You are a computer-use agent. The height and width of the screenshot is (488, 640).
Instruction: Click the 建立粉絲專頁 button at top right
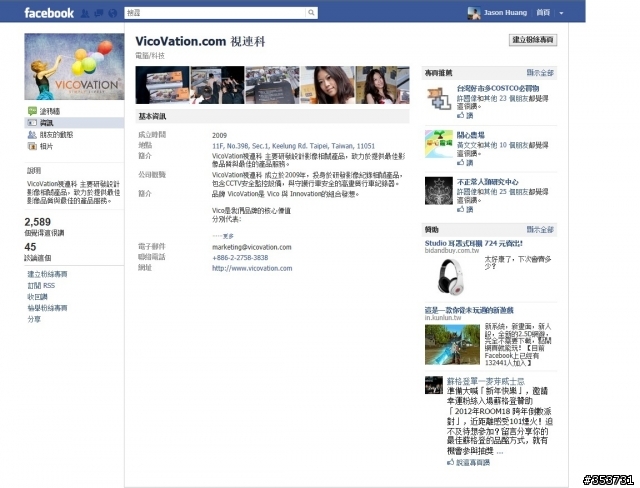533,40
